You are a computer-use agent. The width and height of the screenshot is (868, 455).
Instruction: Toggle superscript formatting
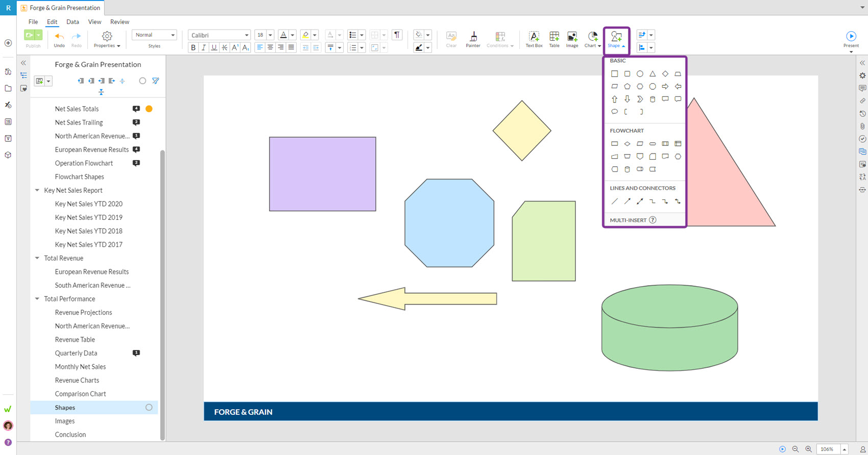tap(235, 47)
